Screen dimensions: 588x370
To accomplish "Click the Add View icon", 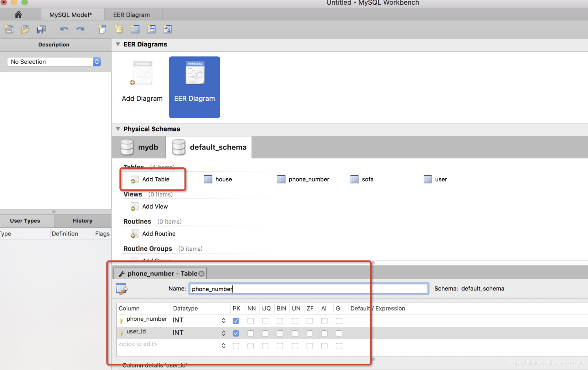I will [134, 207].
